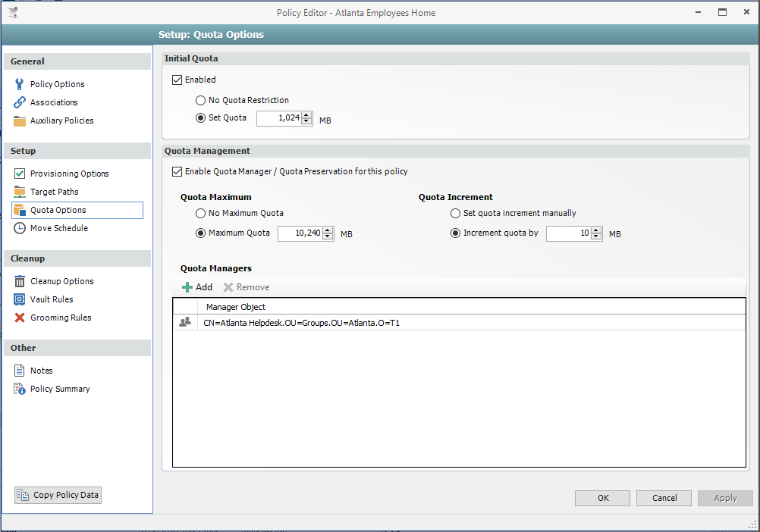
Task: Click the Associations chain link icon
Action: click(x=20, y=102)
